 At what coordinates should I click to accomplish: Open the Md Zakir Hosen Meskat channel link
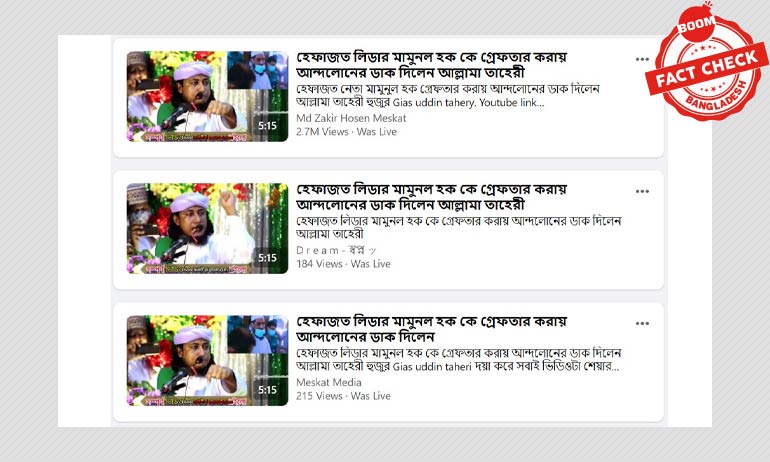351,118
